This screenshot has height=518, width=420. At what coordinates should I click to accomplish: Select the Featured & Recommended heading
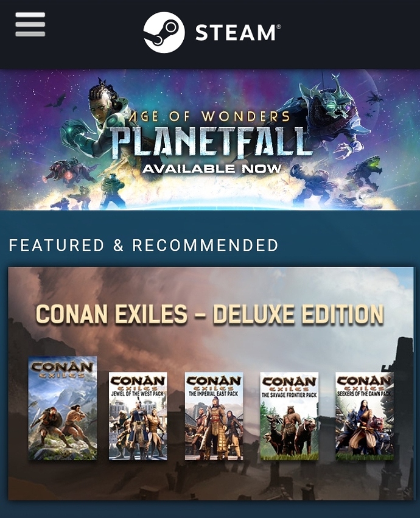(144, 245)
